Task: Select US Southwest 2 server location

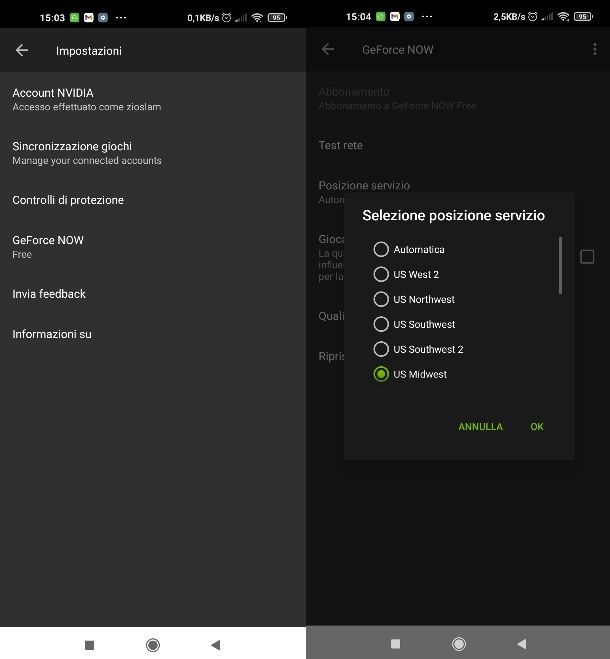Action: pos(418,349)
